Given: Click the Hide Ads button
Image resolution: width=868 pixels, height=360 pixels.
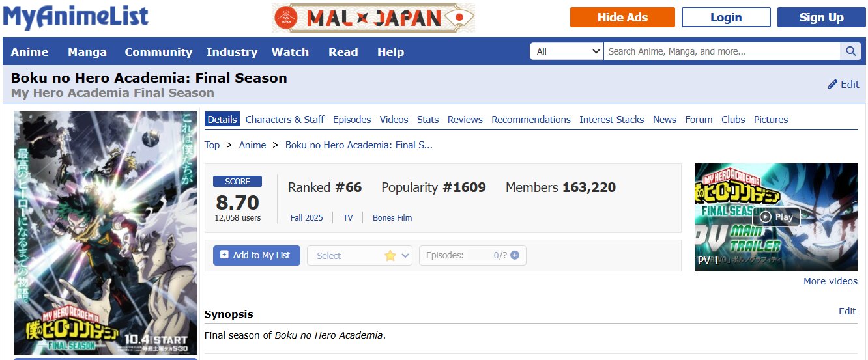Looking at the screenshot, I should (x=622, y=18).
